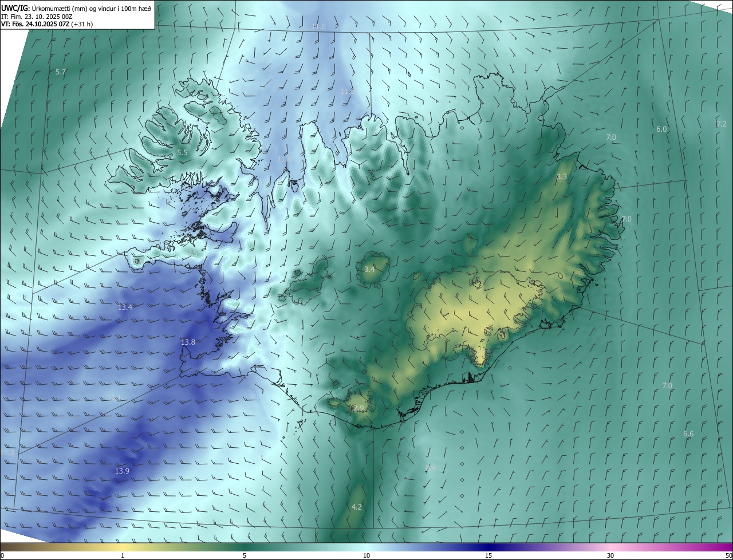Click the 5 tick on the color scale
733x560 pixels.
click(245, 555)
